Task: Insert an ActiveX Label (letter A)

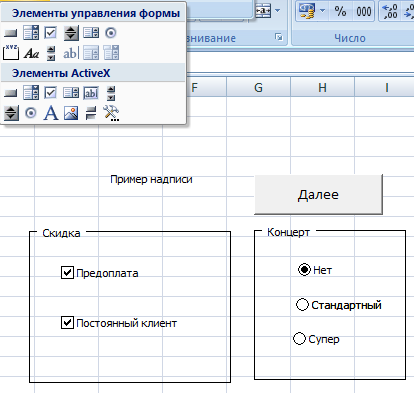Action: [51, 113]
